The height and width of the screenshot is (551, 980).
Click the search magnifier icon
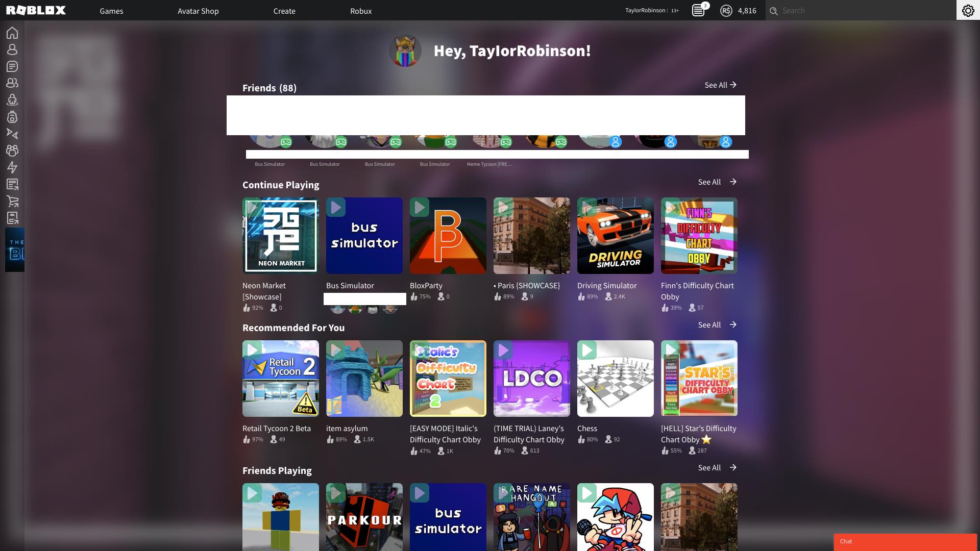coord(774,11)
